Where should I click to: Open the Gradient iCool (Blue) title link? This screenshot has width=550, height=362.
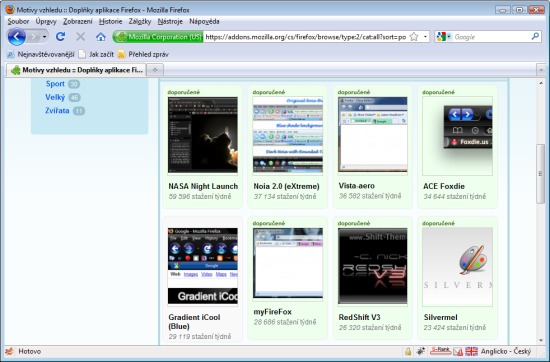(x=194, y=322)
